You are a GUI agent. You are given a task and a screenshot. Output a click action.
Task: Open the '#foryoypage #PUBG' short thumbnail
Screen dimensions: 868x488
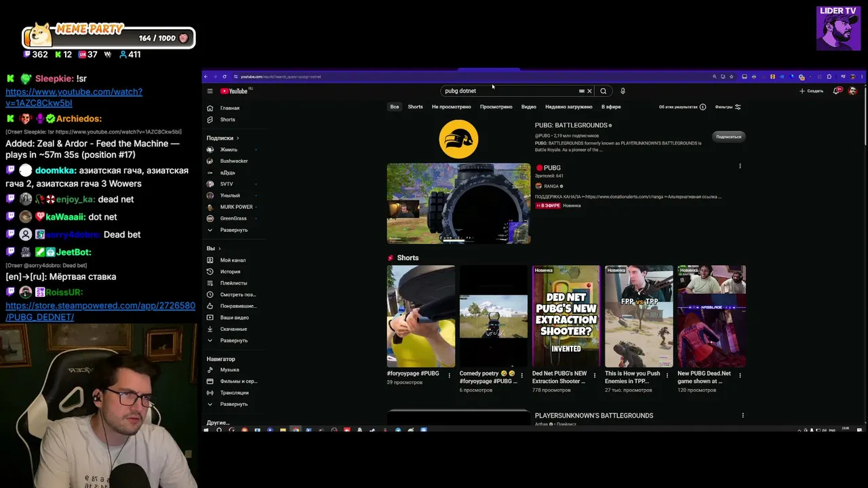421,317
